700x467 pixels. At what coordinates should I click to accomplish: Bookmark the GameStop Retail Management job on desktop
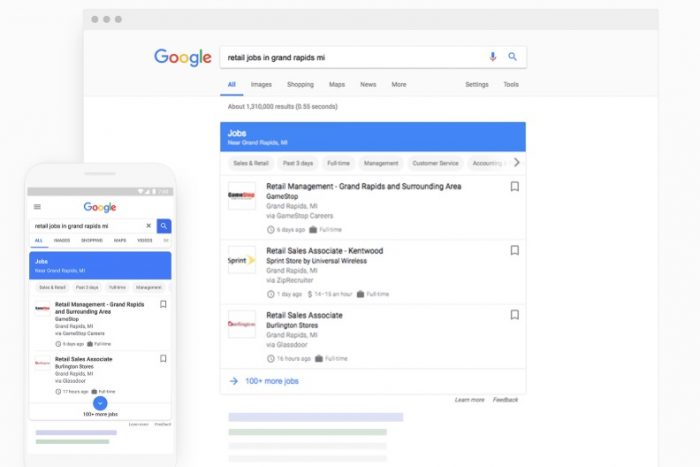click(x=514, y=186)
